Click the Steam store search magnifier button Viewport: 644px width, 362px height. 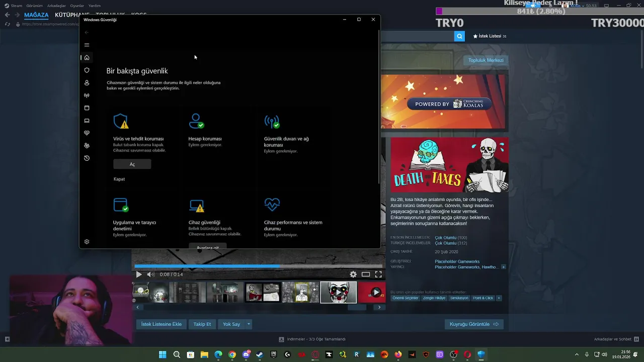pyautogui.click(x=459, y=36)
